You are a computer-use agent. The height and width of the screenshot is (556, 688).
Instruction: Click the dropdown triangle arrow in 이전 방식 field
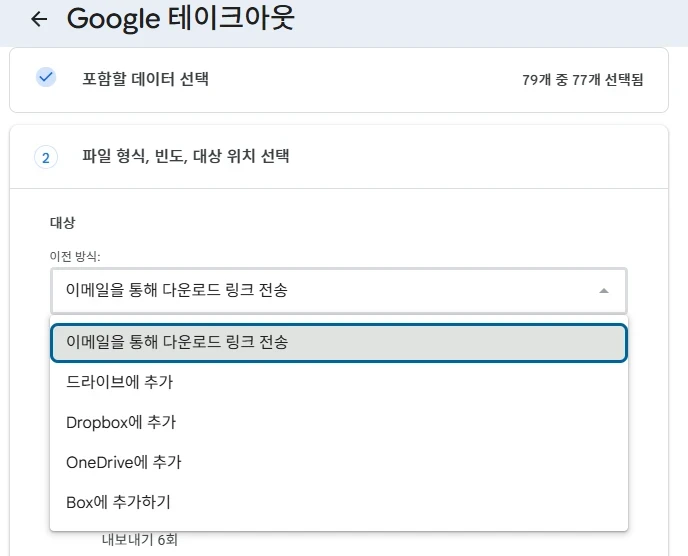click(603, 291)
